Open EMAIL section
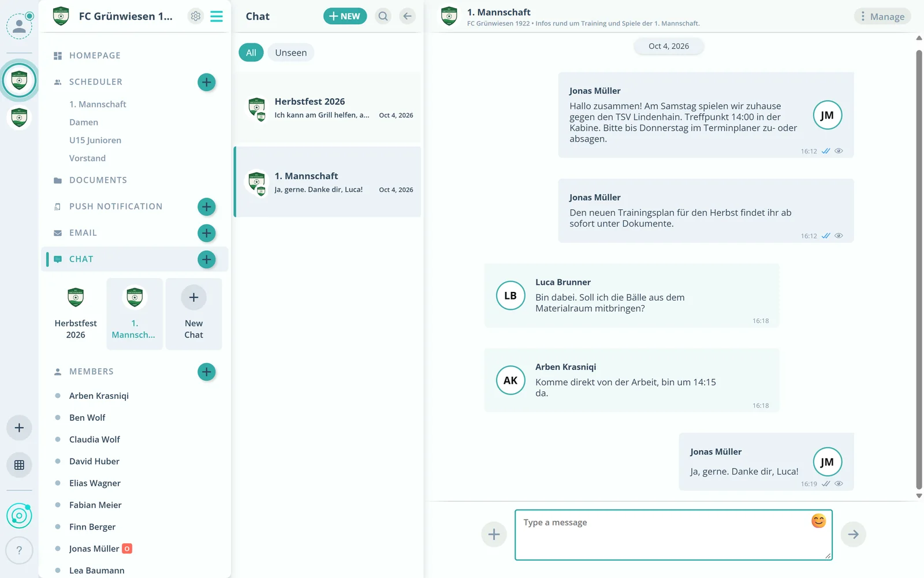Viewport: 924px width, 578px height. pos(83,233)
